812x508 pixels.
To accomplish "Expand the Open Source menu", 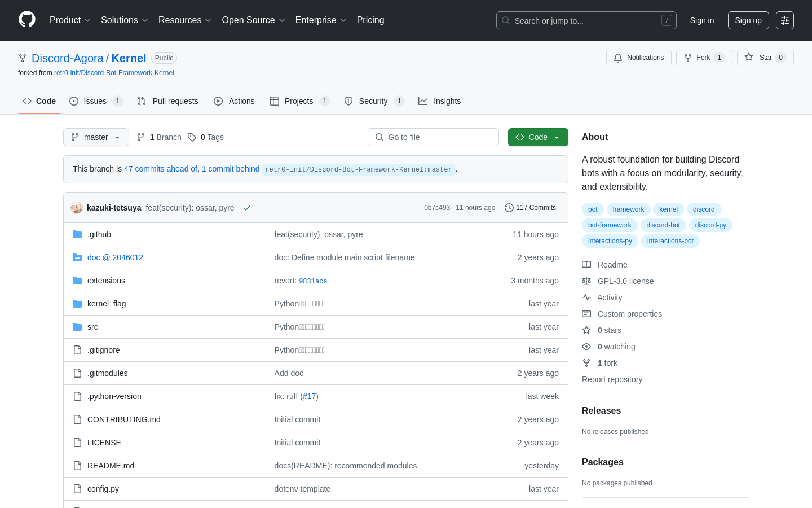I will tap(254, 20).
